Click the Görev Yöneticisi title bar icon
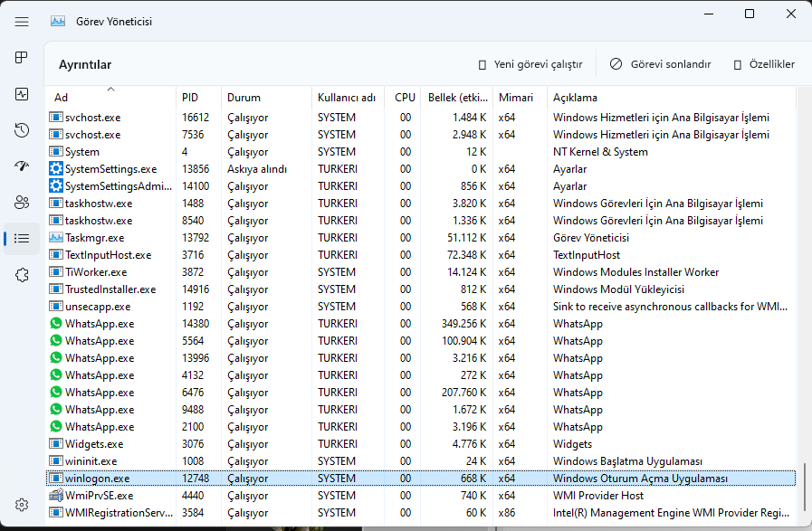Viewport: 812px width, 531px height. click(x=58, y=21)
